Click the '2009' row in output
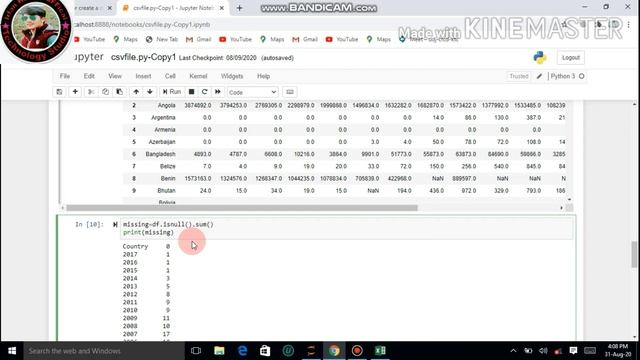Viewport: 640px width, 360px height. click(146, 318)
